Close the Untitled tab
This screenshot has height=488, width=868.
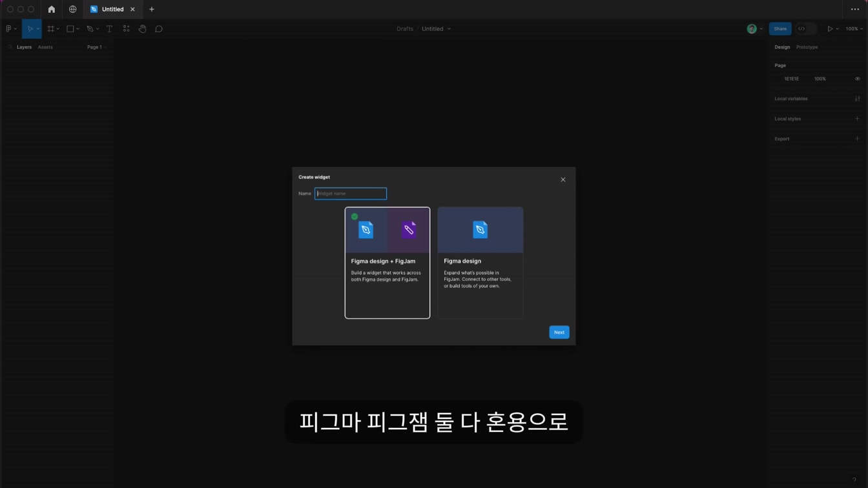pos(132,9)
